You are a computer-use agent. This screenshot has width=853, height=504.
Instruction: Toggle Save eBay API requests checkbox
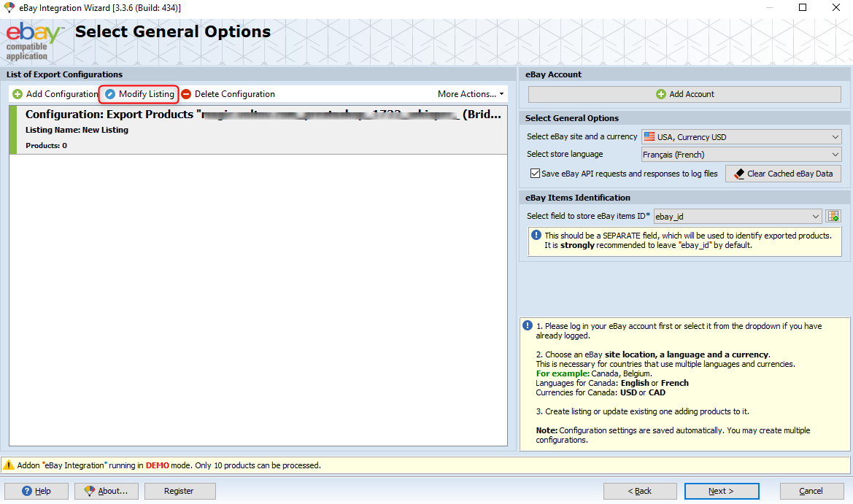(x=536, y=174)
